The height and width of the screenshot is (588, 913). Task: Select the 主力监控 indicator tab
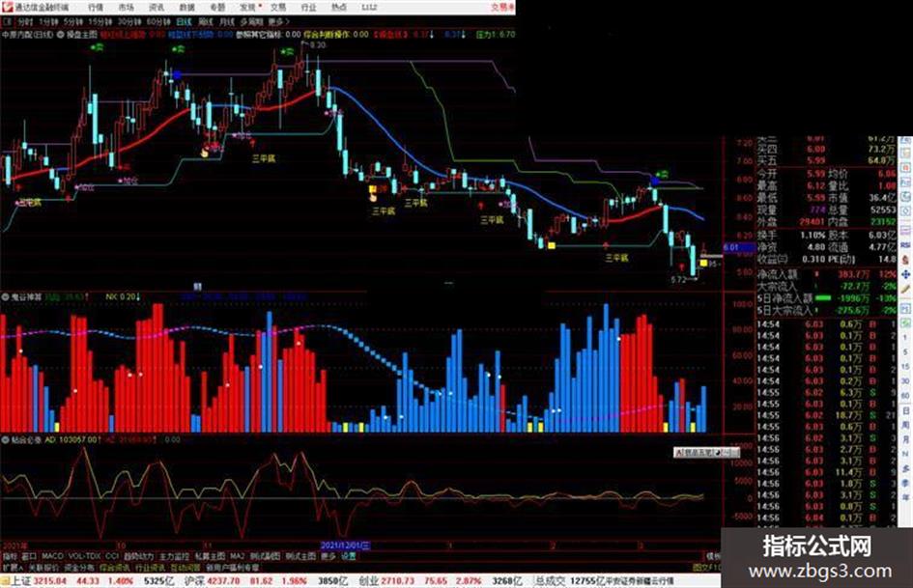[x=174, y=556]
